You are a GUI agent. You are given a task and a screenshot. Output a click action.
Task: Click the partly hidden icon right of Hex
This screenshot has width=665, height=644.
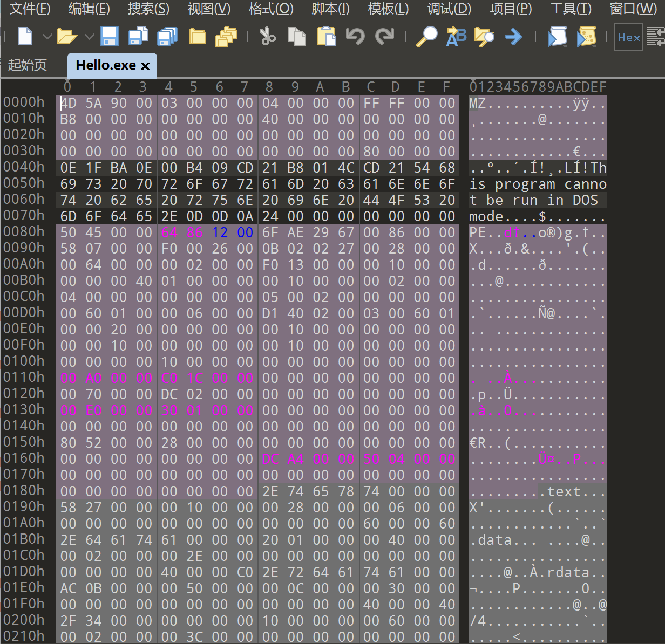(x=656, y=37)
